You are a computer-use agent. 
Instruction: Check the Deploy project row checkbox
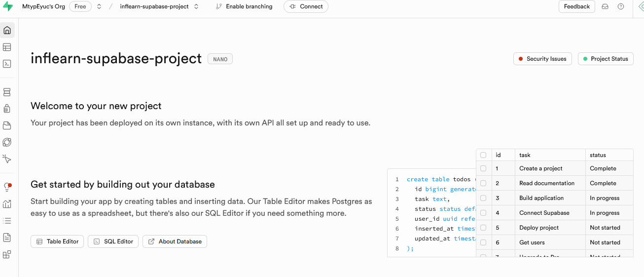[x=483, y=228]
